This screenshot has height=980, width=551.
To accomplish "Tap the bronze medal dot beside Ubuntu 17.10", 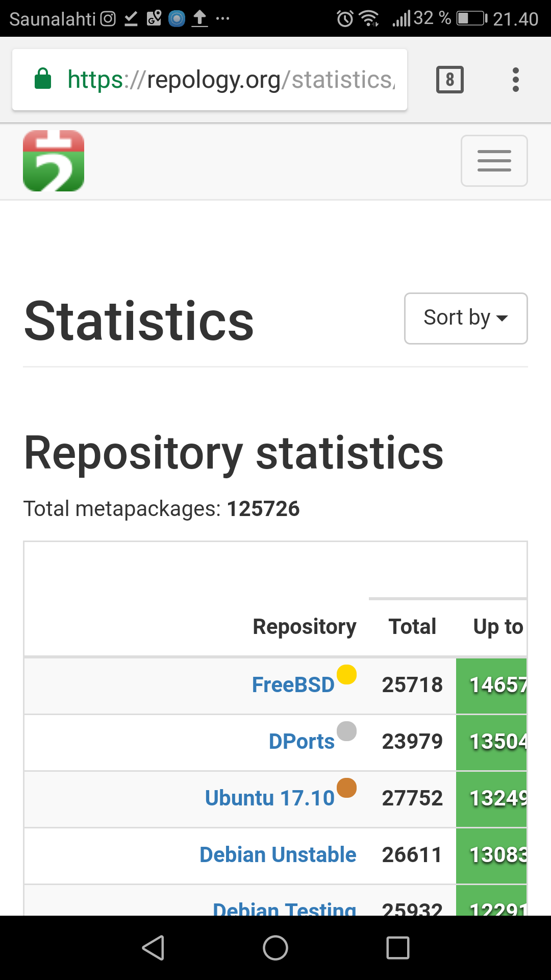I will [346, 788].
